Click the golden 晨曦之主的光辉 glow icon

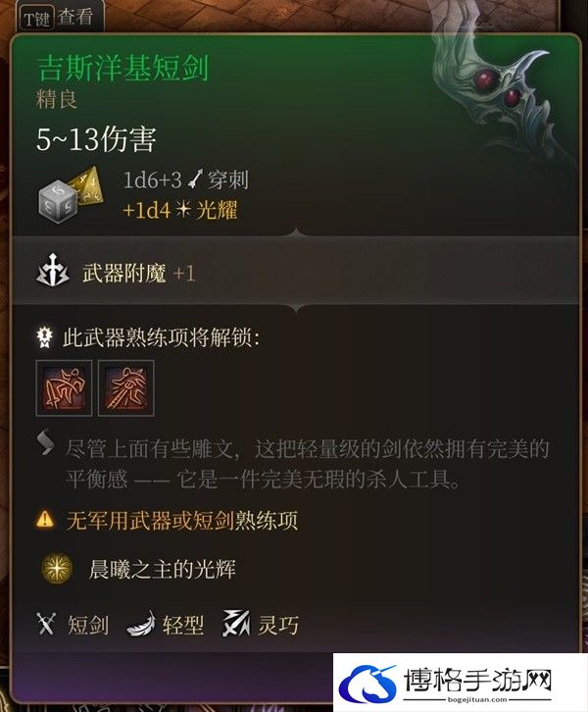point(57,569)
